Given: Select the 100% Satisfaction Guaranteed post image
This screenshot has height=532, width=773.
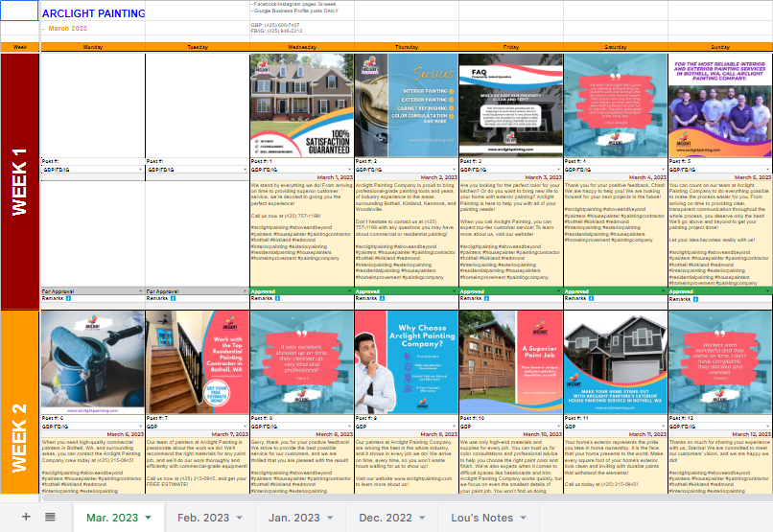Looking at the screenshot, I should click(x=302, y=105).
